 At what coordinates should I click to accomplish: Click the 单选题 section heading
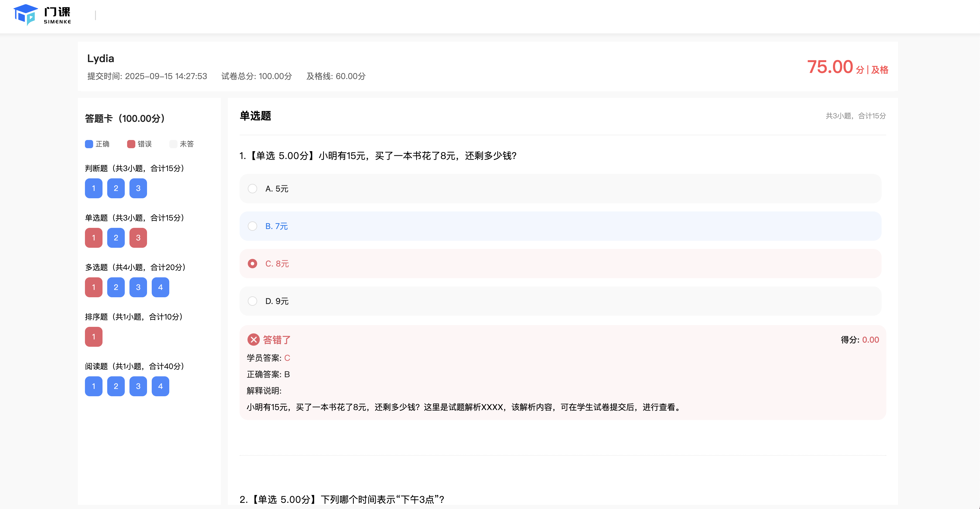[x=255, y=116]
